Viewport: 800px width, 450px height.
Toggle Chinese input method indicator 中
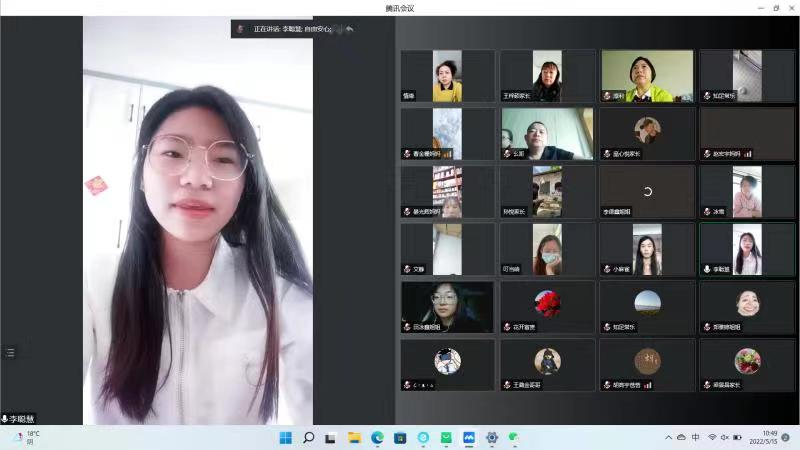click(x=696, y=438)
